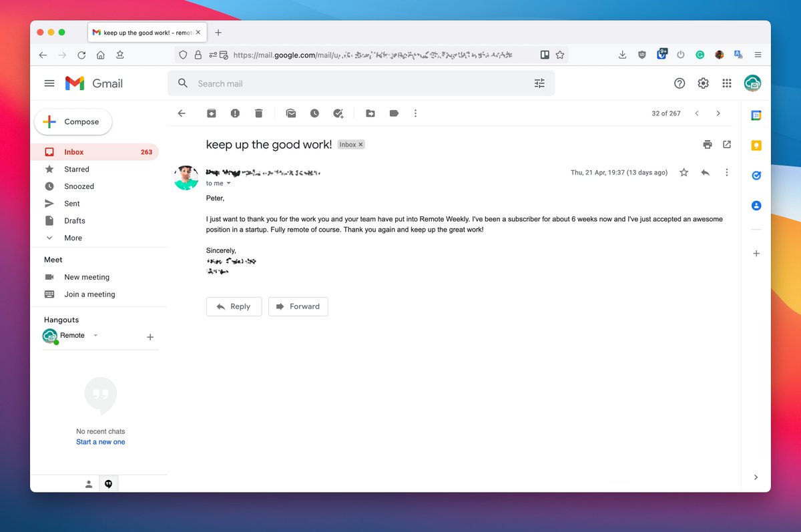Go to the browser home page
The width and height of the screenshot is (801, 532).
pyautogui.click(x=100, y=55)
